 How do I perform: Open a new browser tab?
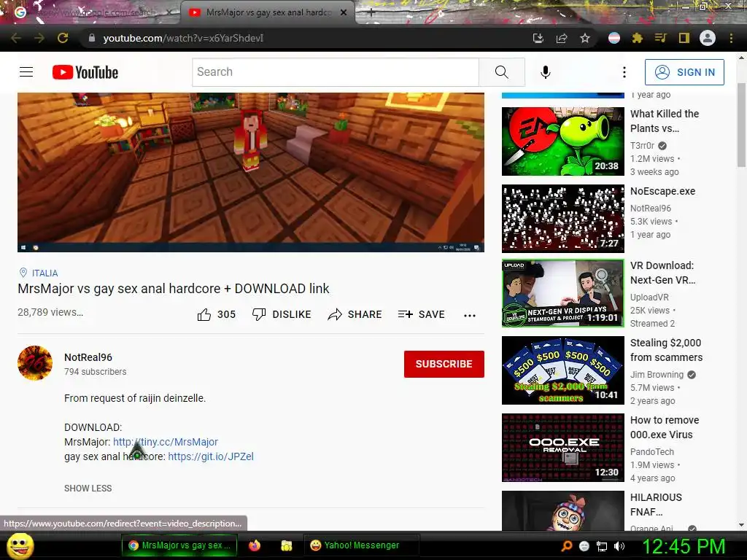(371, 13)
